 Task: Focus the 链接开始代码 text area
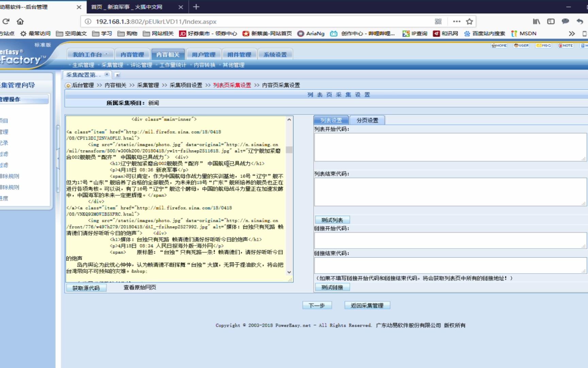[x=451, y=241]
